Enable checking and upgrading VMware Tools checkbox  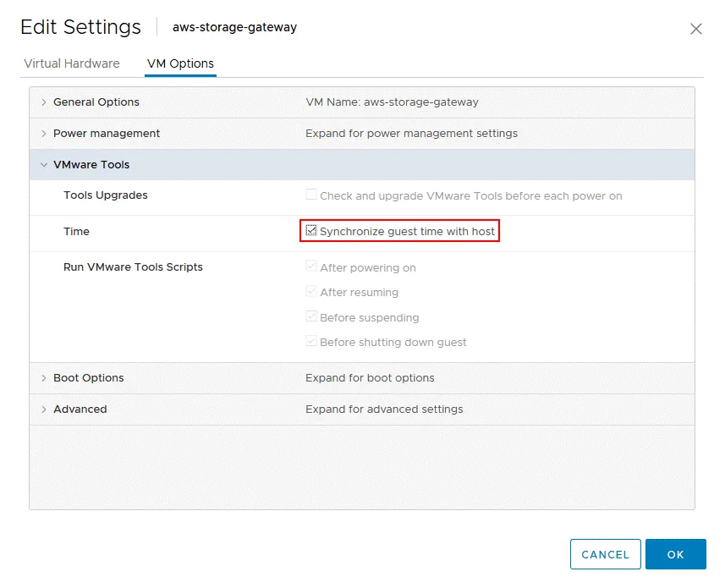point(311,195)
